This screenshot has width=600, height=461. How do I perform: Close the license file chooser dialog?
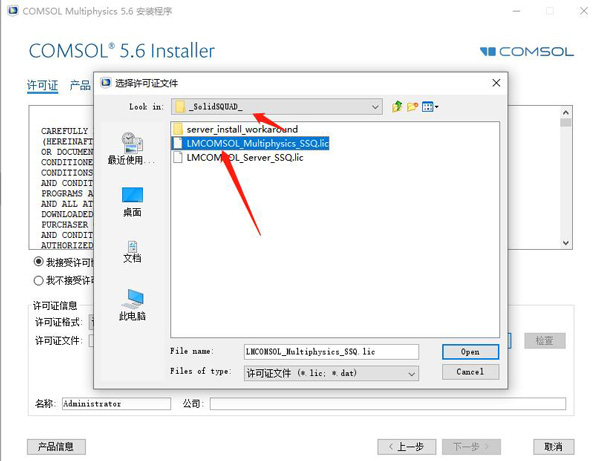point(496,83)
